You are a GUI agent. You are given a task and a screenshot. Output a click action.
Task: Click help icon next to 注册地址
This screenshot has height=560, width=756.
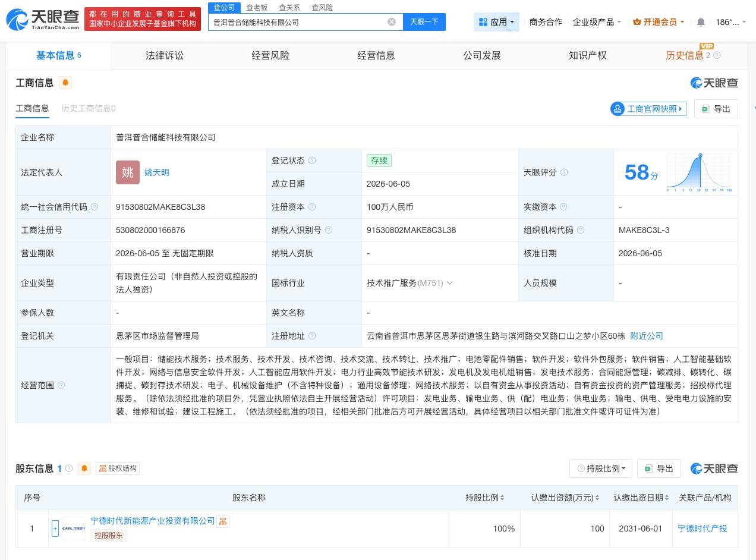(312, 336)
